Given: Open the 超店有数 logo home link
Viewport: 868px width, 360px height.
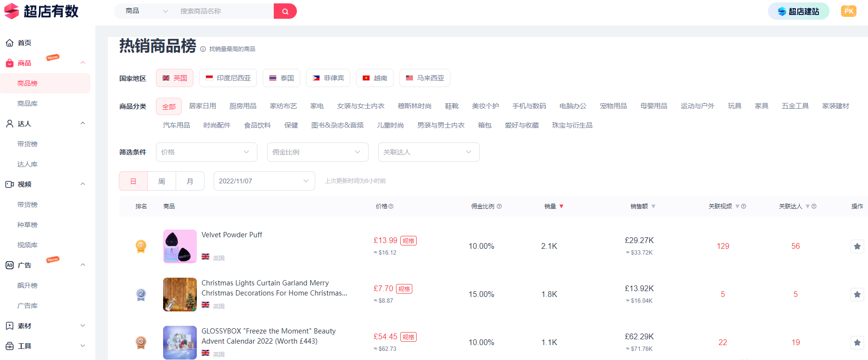Looking at the screenshot, I should [x=41, y=11].
